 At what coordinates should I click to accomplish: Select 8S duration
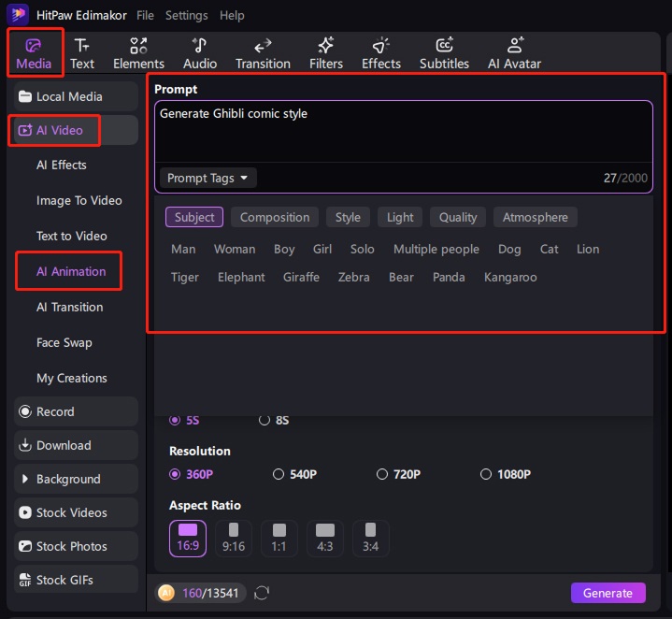[274, 420]
